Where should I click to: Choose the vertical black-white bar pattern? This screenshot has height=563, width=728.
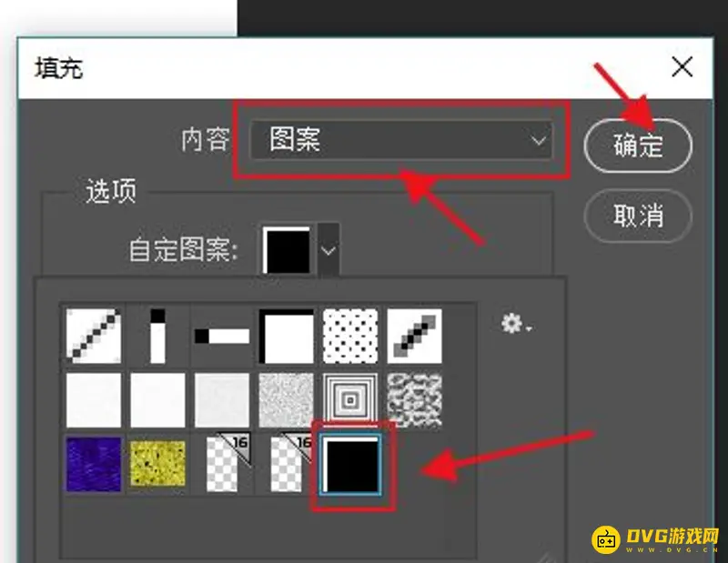point(157,336)
